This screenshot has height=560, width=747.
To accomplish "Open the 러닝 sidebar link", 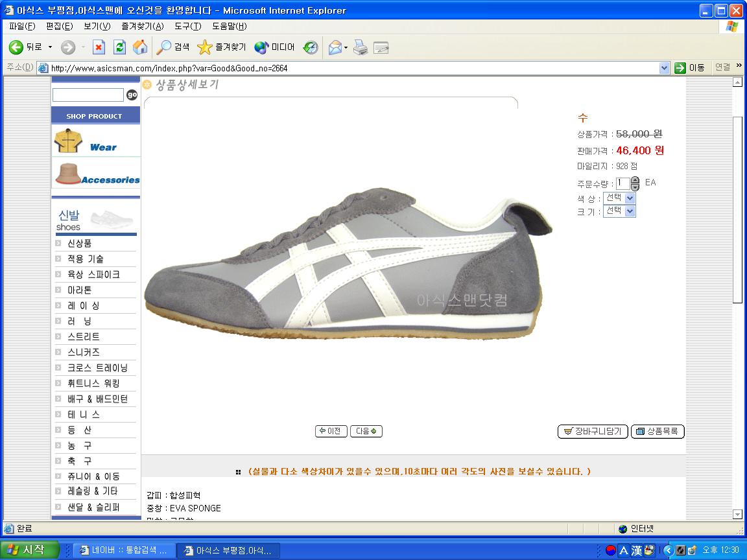I will (x=79, y=321).
